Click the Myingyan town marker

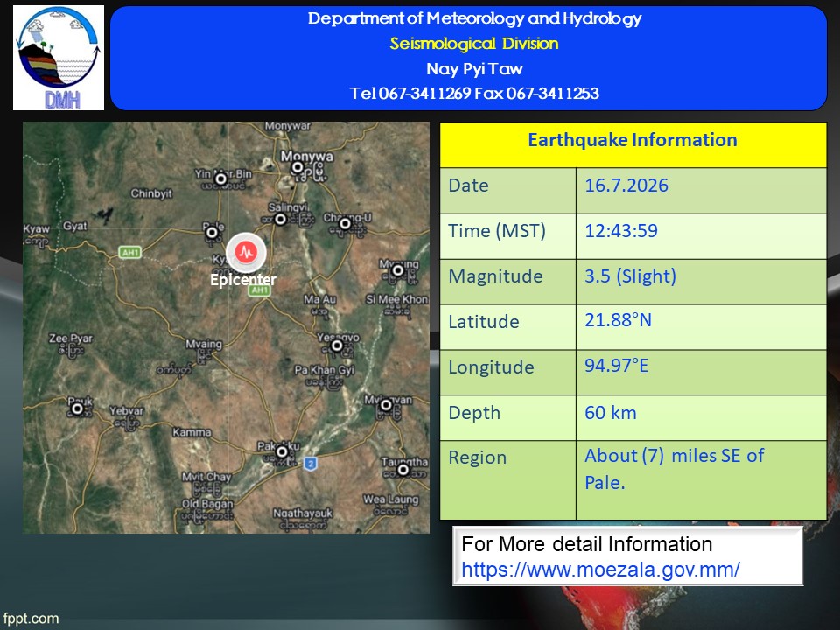click(x=386, y=405)
